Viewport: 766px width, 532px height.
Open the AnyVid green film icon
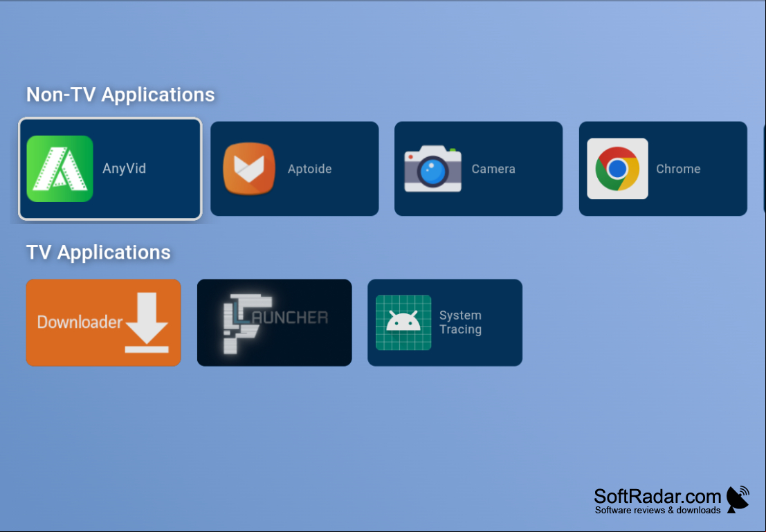60,169
